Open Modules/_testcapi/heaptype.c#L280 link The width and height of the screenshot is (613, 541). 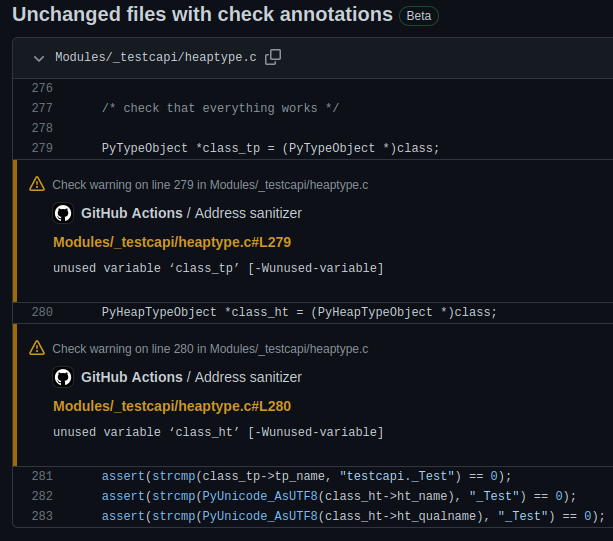point(172,407)
